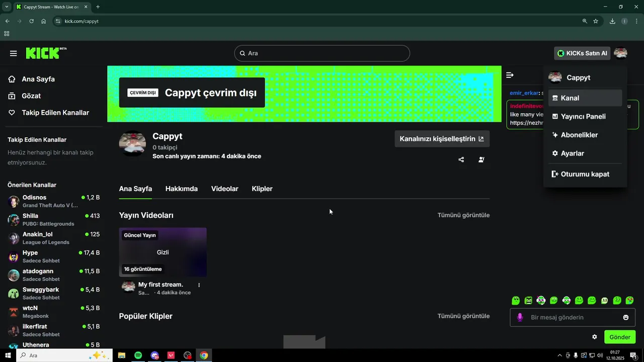This screenshot has height=362, width=644.
Task: Open the Odisnos recommended channel
Action: (54, 201)
